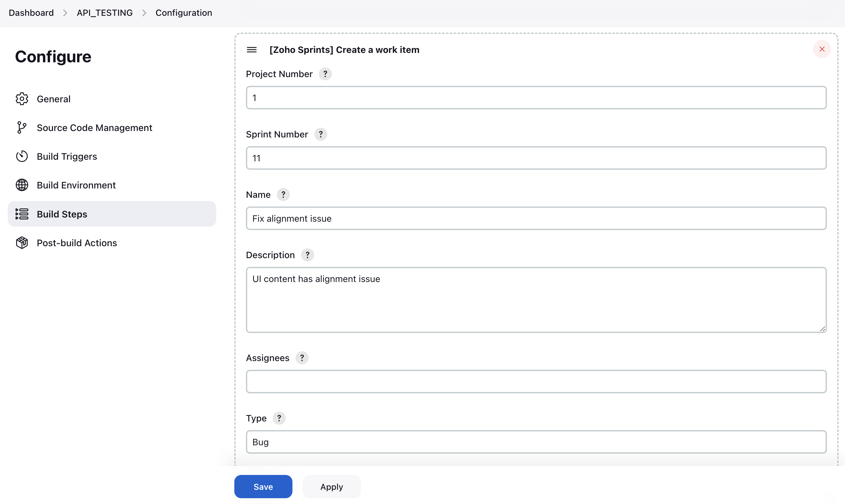Viewport: 845px width, 504px height.
Task: Show help for the Assignees field
Action: [302, 358]
